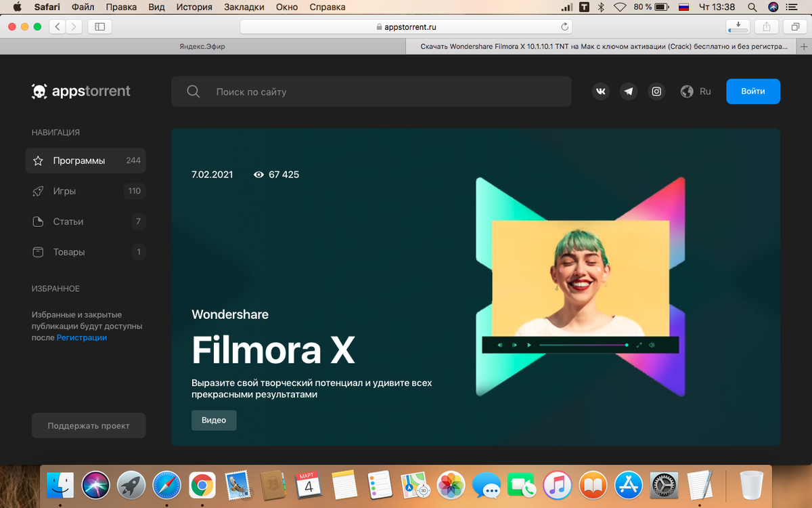Screen dimensions: 812x508
Task: Click the box icon beside Товары
Action: click(39, 252)
